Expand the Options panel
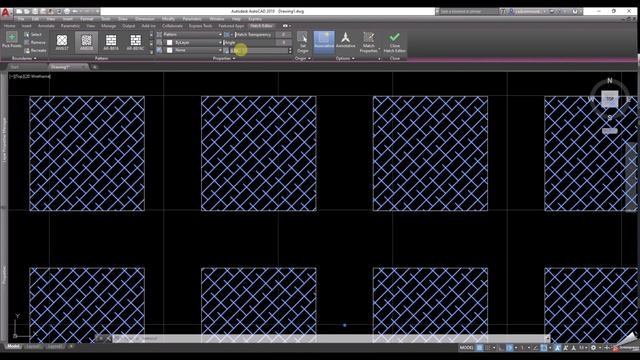 click(x=345, y=59)
